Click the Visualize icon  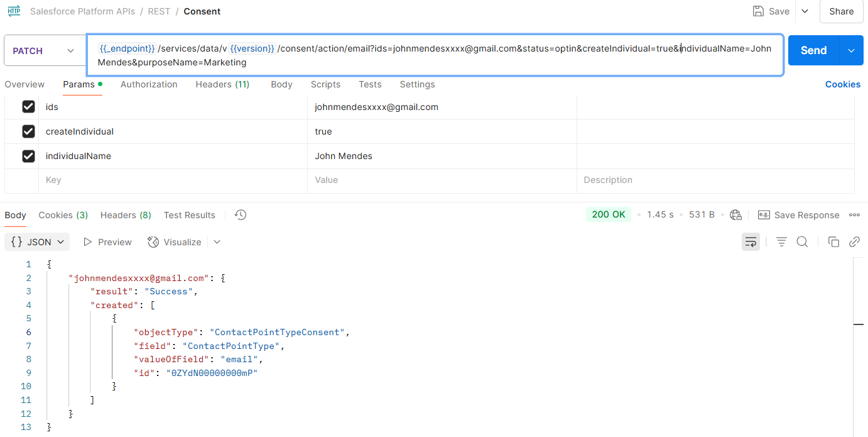[153, 242]
